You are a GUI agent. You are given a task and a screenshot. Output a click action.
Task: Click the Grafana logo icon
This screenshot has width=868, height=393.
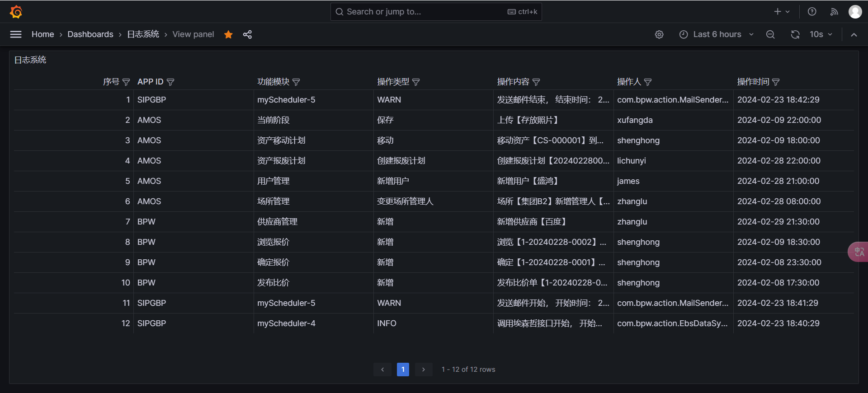click(16, 12)
